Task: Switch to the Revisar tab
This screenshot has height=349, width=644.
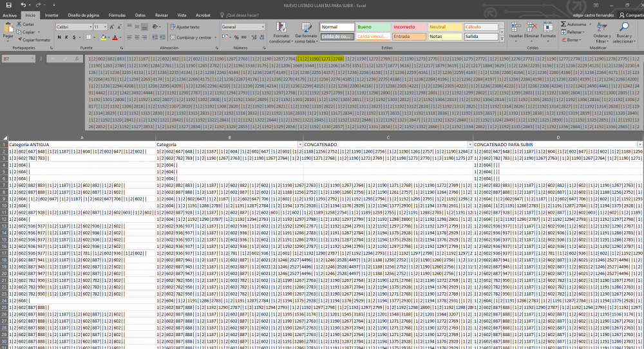Action: [162, 15]
